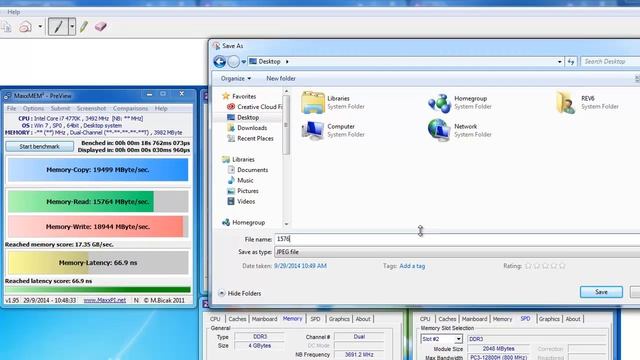
Task: Select Desktop in the navigation pane
Action: 248,118
